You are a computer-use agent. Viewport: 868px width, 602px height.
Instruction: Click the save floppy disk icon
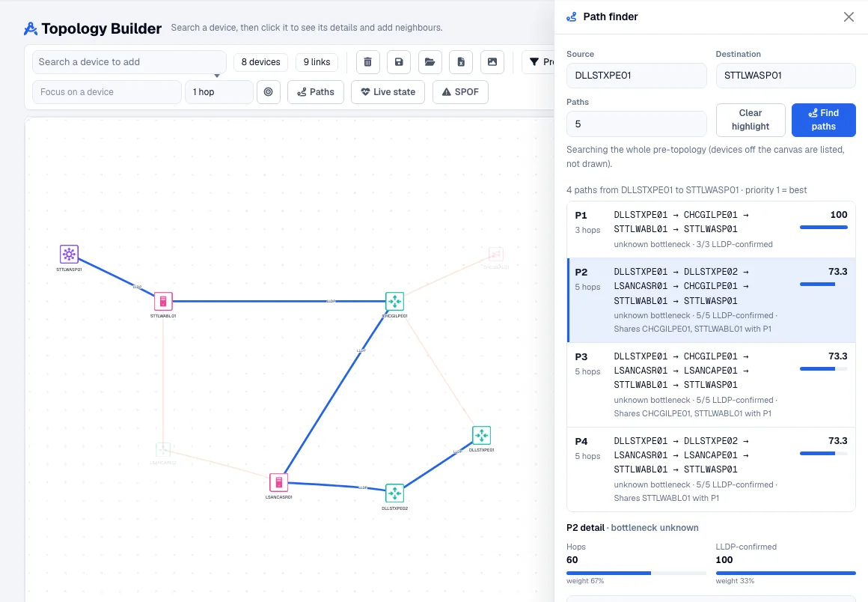click(399, 62)
